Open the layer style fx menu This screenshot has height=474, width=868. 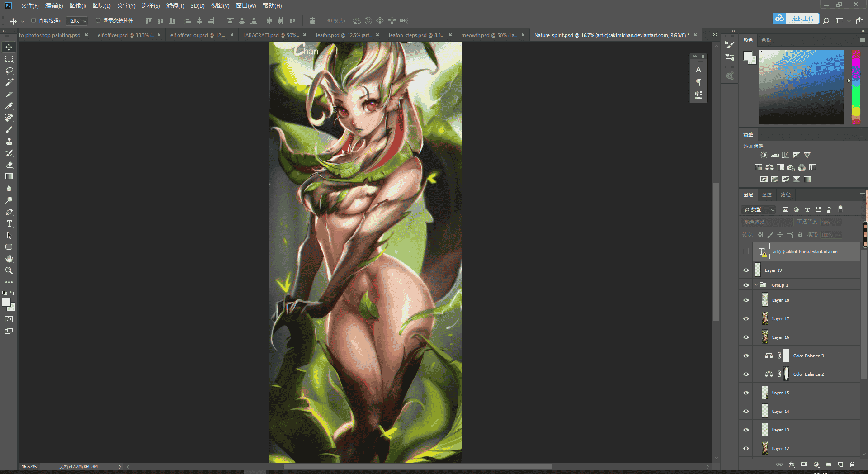click(x=792, y=465)
